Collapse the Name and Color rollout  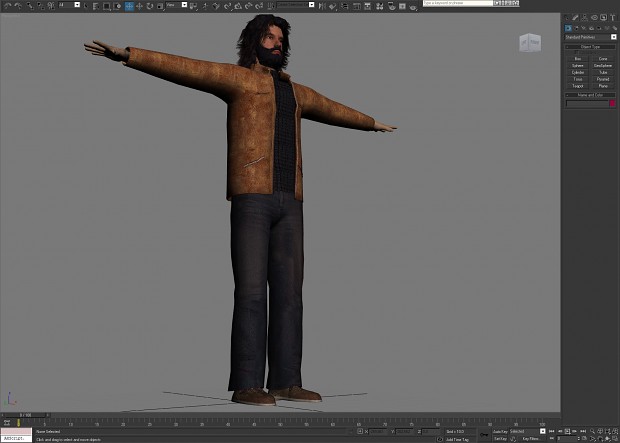(590, 95)
